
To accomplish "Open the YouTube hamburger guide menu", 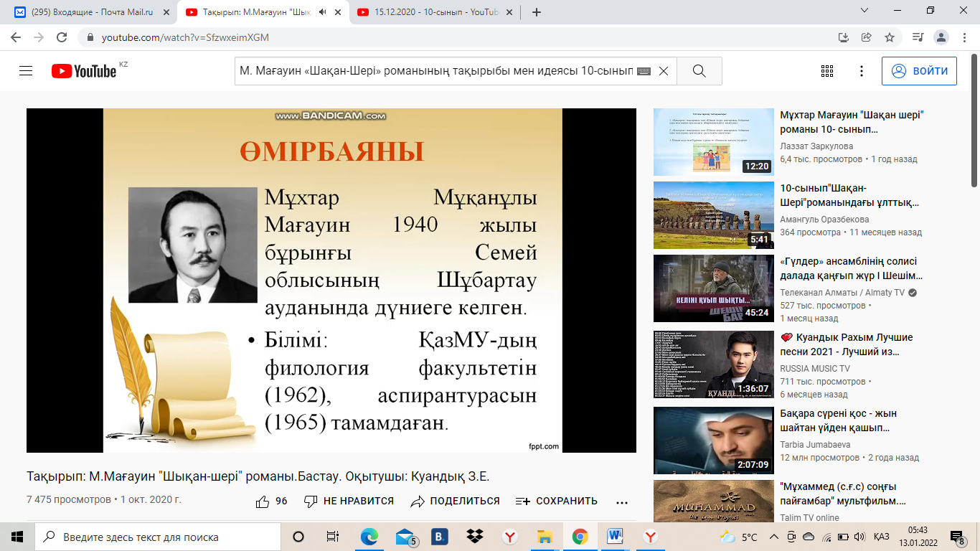I will coord(26,71).
